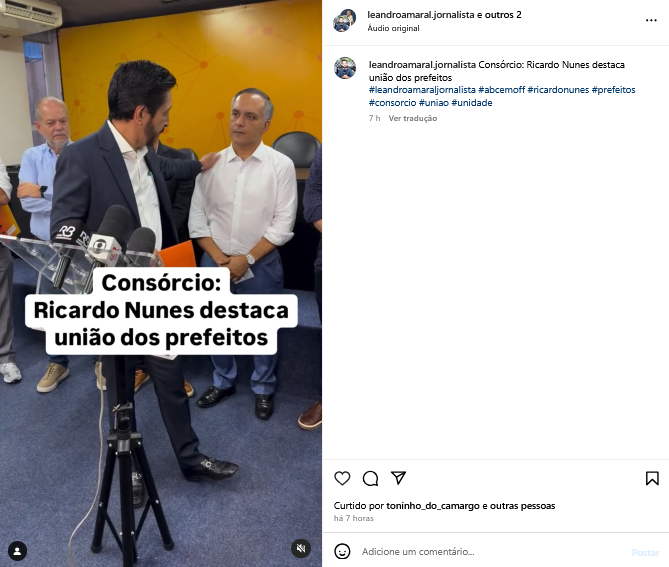Open the Áudio original link
The width and height of the screenshot is (669, 567).
point(393,28)
